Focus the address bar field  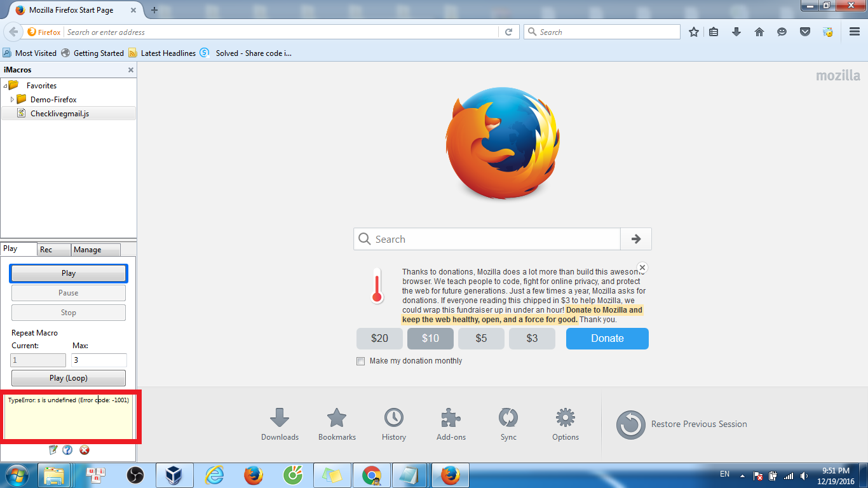[x=281, y=32]
